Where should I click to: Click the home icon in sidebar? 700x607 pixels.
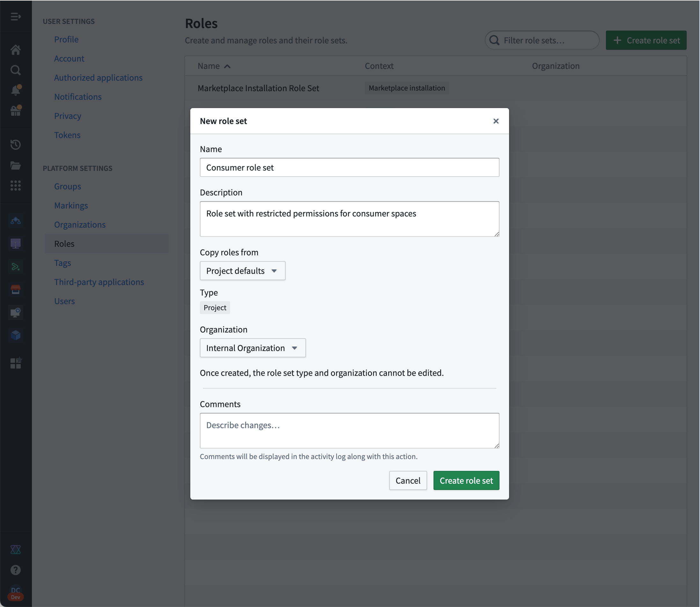16,50
